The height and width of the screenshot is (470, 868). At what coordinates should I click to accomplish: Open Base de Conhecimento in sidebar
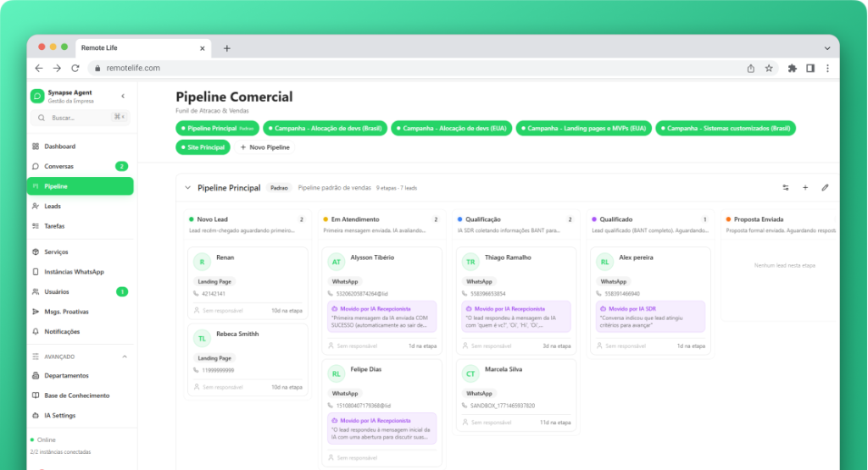76,395
